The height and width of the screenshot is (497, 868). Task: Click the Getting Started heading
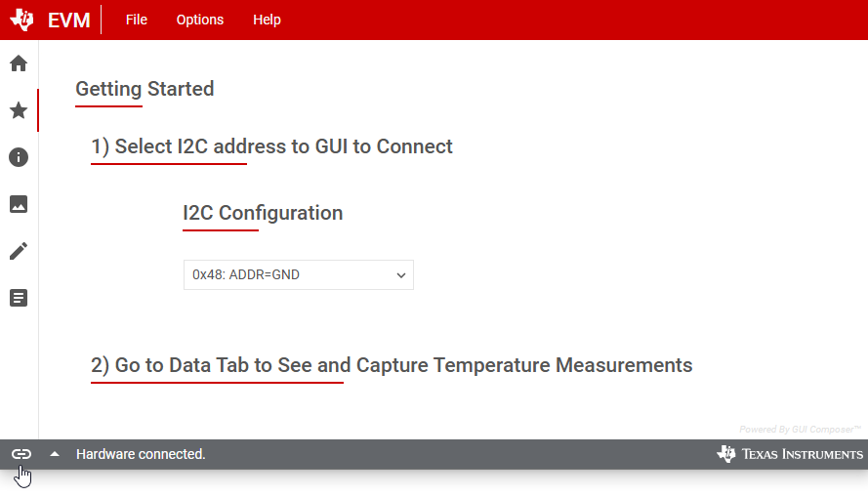click(145, 89)
